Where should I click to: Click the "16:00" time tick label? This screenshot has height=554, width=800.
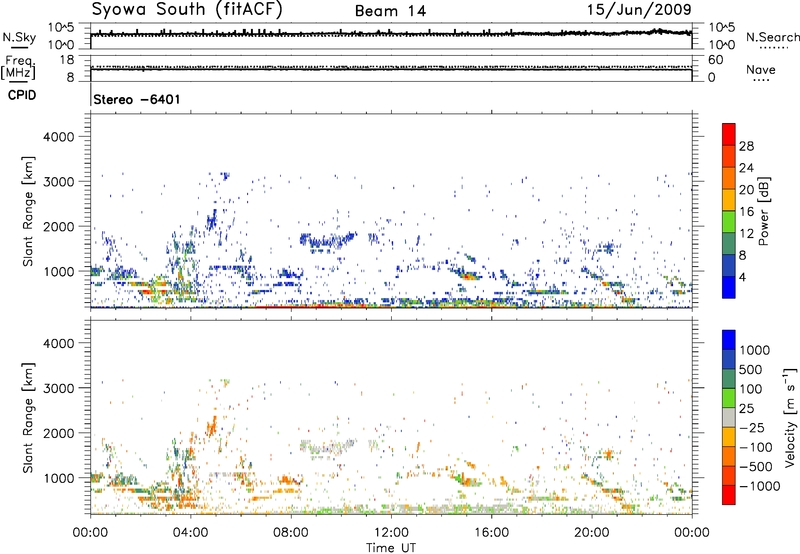(491, 533)
